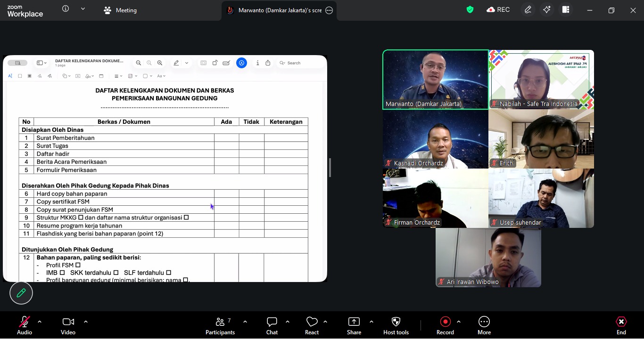Expand audio settings arrow next to Audio
The image size is (644, 339).
[40, 322]
